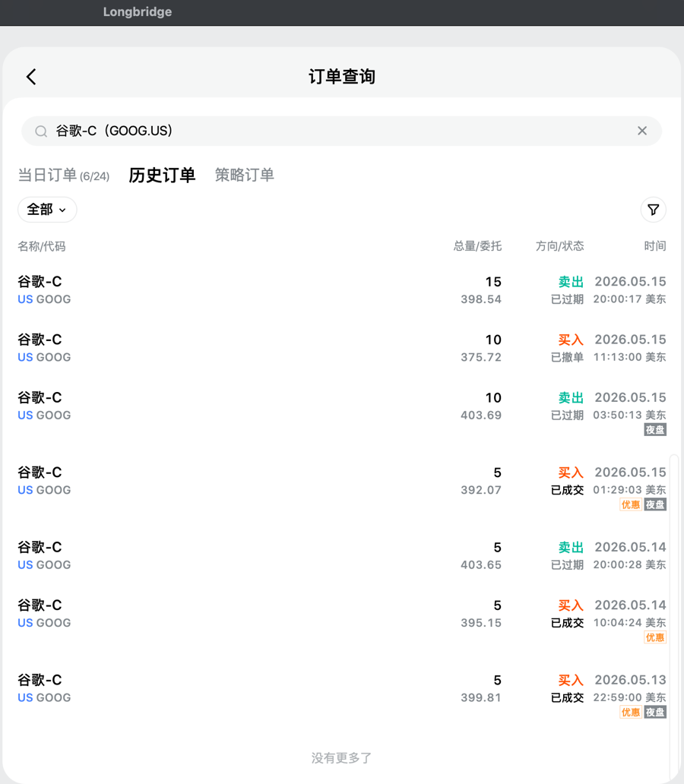Click the 时间 column header
Viewport: 684px width, 784px height.
(x=655, y=246)
